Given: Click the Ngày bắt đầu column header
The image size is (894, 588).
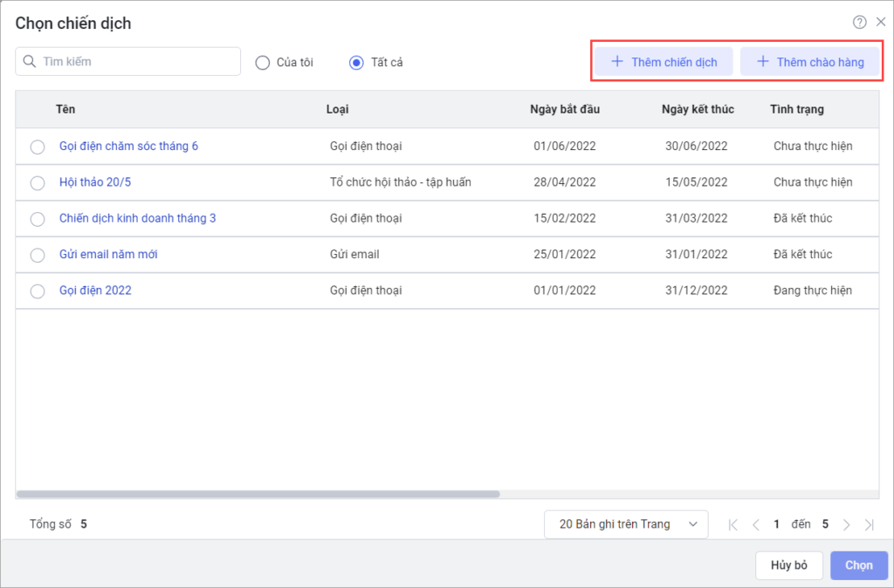Looking at the screenshot, I should click(x=565, y=109).
